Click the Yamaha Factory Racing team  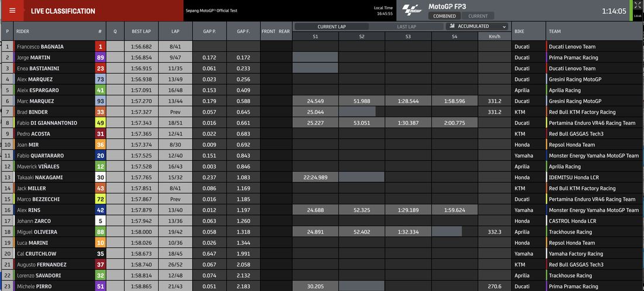point(576,254)
